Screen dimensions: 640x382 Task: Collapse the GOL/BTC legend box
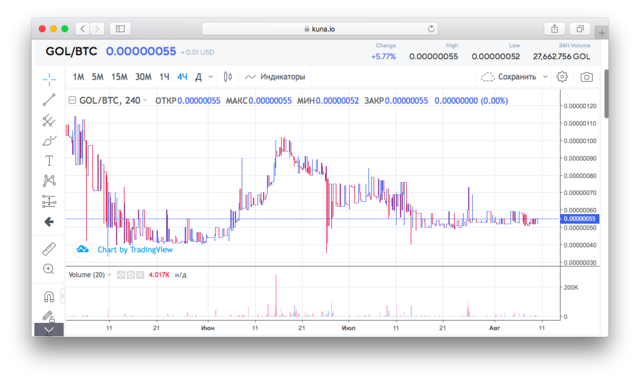72,100
